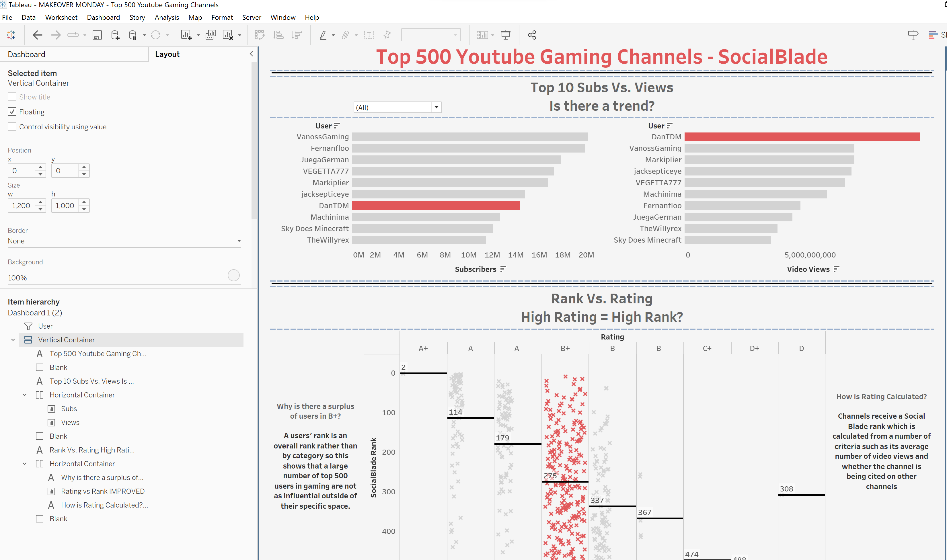Click the Share workbook icon
This screenshot has width=947, height=560.
pyautogui.click(x=532, y=35)
